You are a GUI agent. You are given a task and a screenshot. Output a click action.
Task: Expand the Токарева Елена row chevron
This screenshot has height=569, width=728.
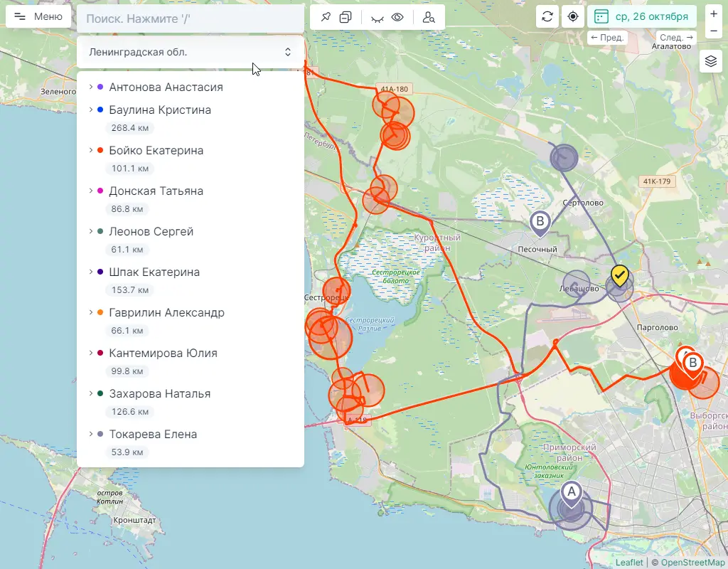[91, 434]
